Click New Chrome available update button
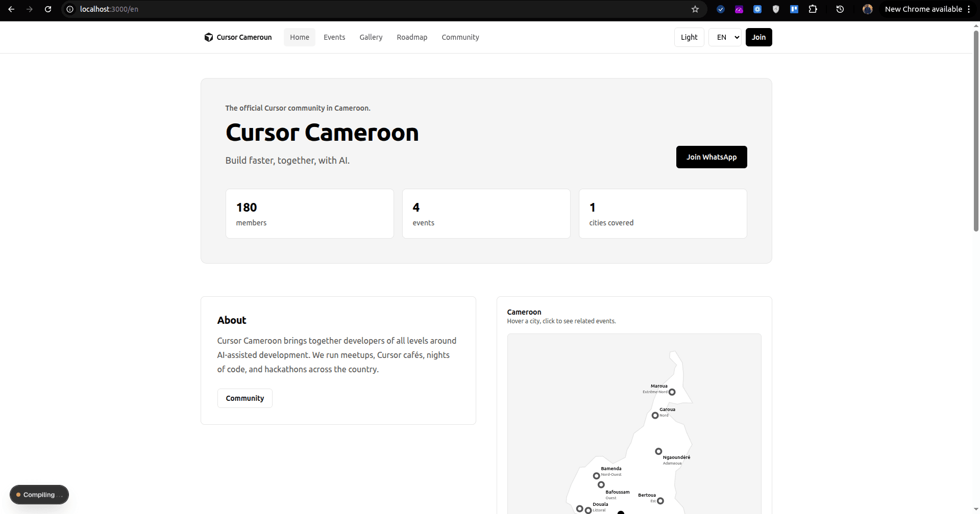This screenshot has height=514, width=980. (923, 9)
